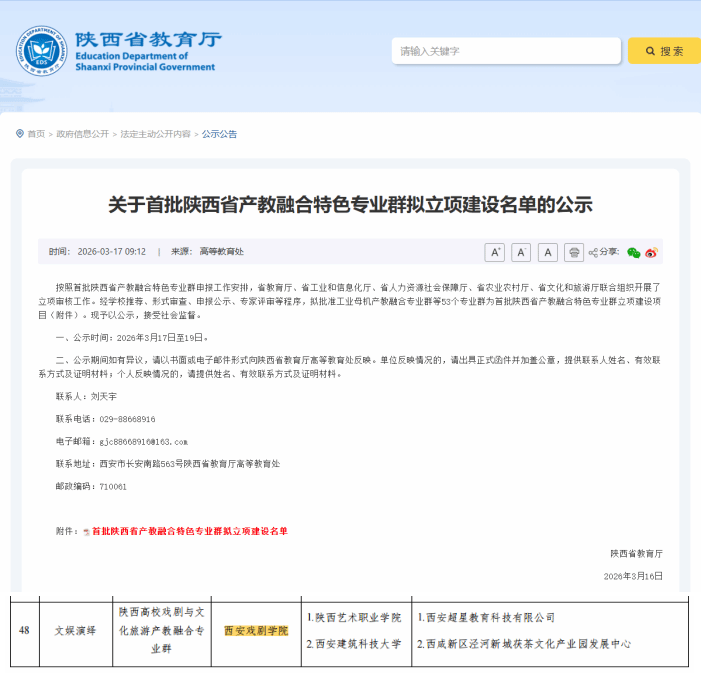The height and width of the screenshot is (674, 702).
Task: Click the postal code 710061
Action: click(x=113, y=487)
